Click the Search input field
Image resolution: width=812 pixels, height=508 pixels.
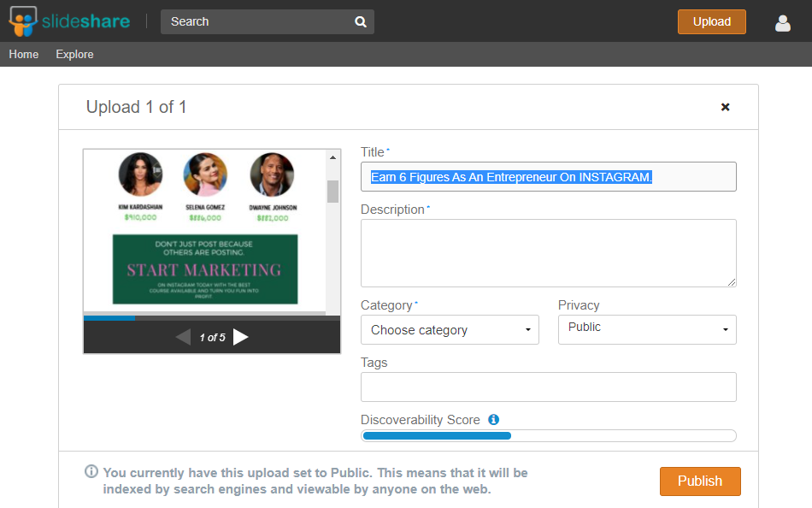(x=268, y=21)
